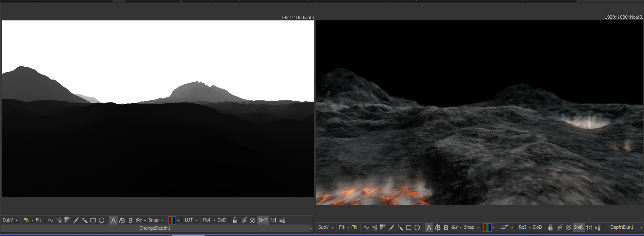This screenshot has width=644, height=236.
Task: Select the paint stroke tool in right viewer
Action: [392, 227]
